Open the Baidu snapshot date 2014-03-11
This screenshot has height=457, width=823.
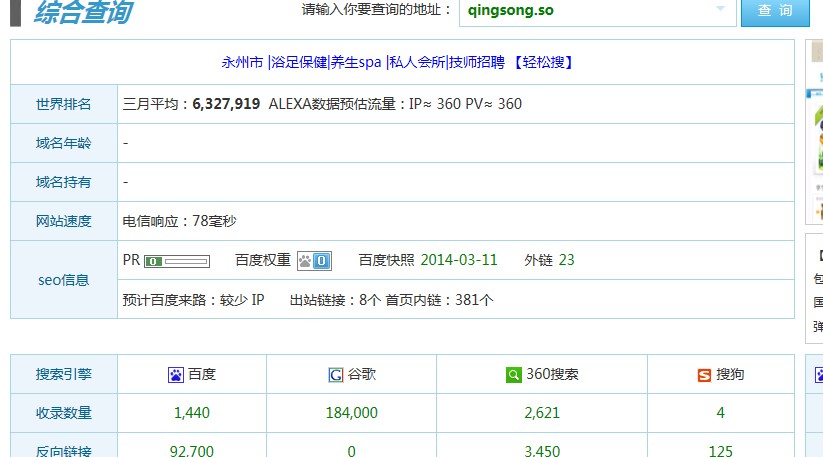459,260
